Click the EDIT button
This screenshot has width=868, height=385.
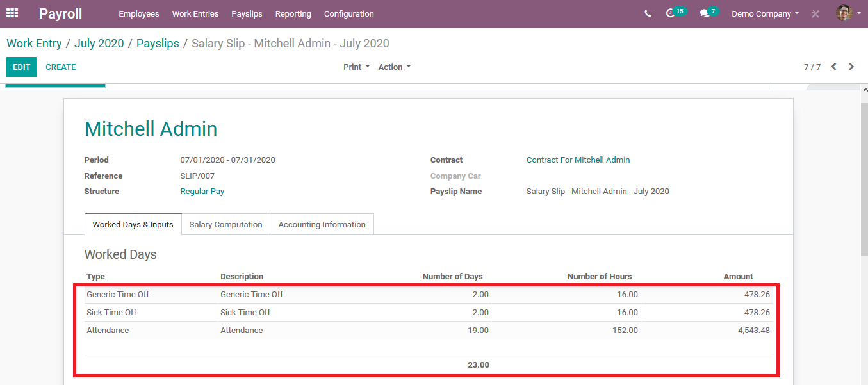(x=21, y=67)
